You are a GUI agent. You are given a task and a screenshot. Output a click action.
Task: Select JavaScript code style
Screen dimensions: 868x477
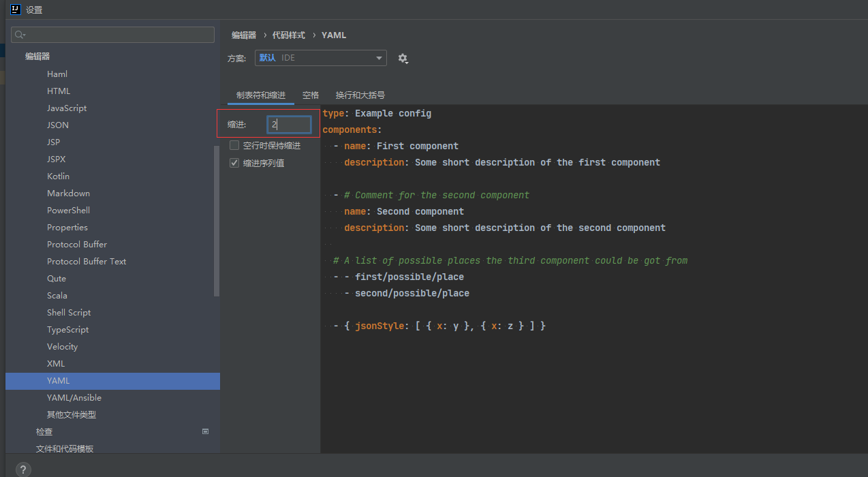click(67, 108)
